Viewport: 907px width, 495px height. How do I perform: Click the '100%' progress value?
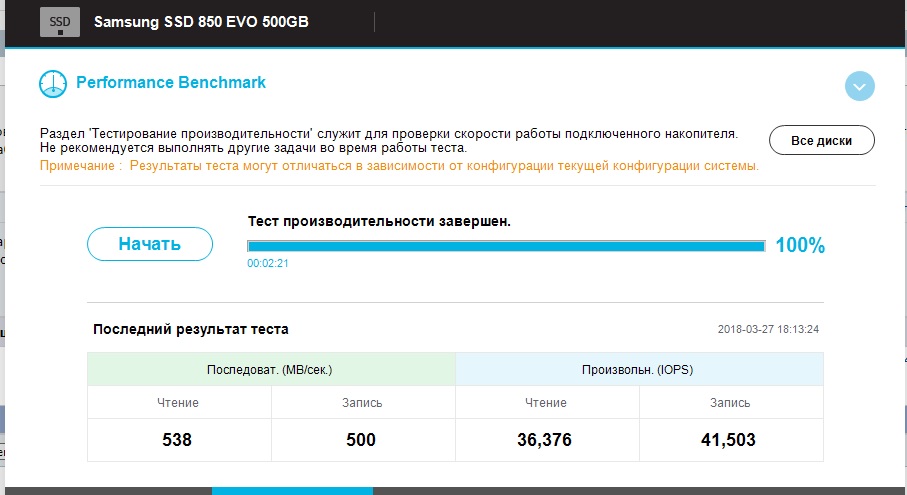coord(800,245)
